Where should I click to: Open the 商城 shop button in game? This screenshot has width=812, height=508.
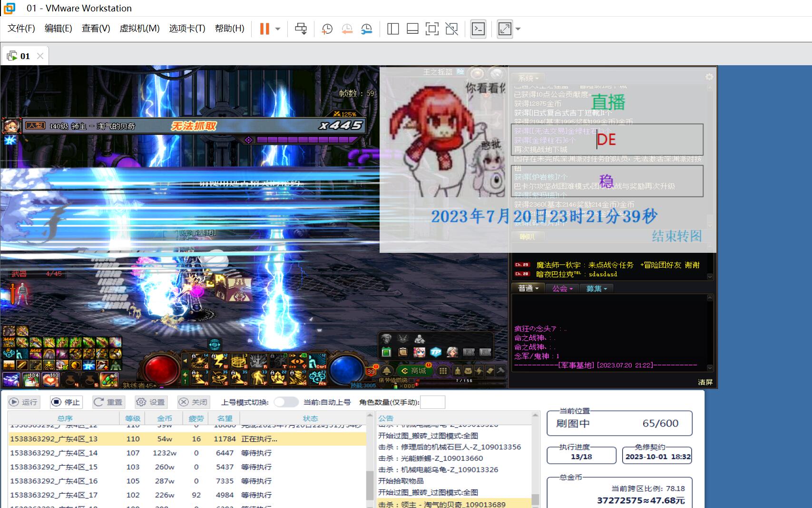414,370
